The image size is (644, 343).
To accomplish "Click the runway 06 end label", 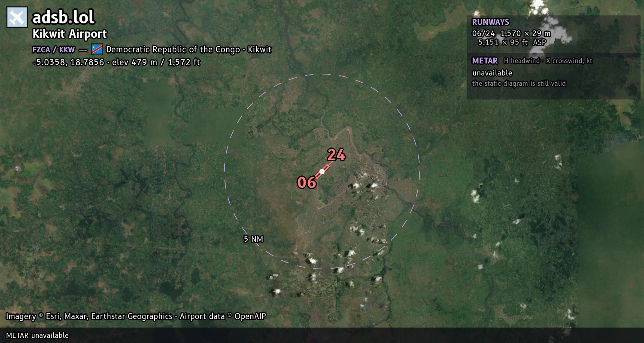I will click(307, 183).
